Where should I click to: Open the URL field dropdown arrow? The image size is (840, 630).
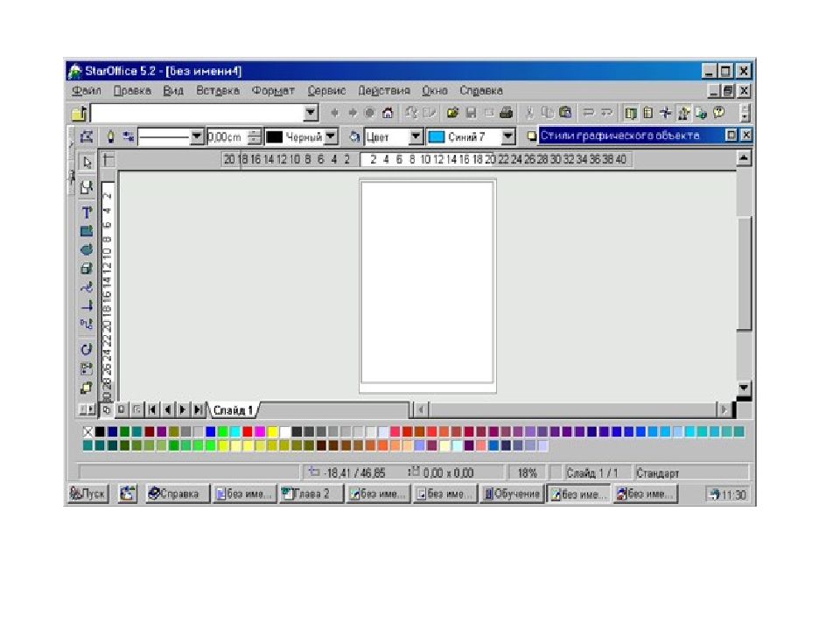(x=311, y=113)
